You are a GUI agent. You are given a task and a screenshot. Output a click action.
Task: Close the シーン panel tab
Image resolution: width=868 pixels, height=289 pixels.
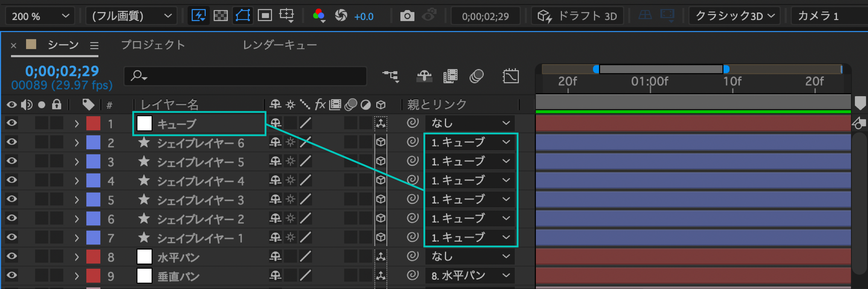point(13,45)
